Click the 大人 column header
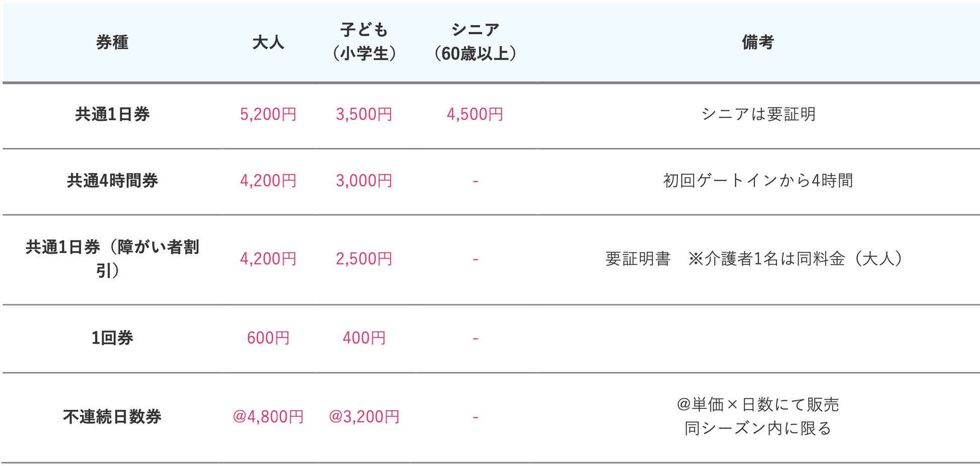980x466 pixels. click(x=268, y=42)
